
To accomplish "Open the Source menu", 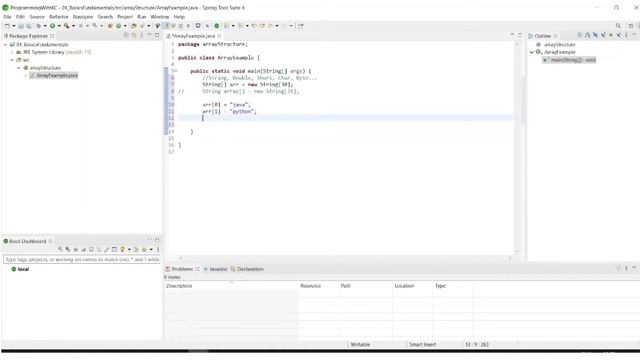I will tap(37, 17).
